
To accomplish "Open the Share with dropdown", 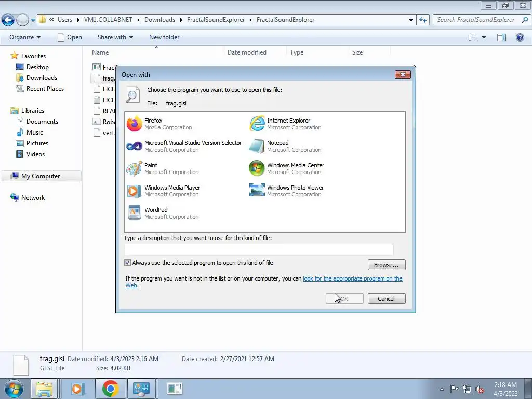I will point(115,37).
